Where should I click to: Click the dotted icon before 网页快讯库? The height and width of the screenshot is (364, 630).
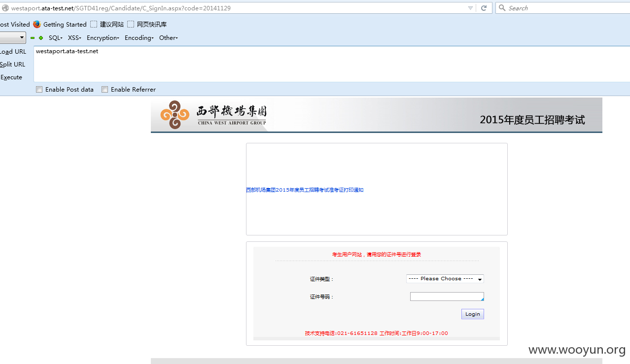pos(131,24)
